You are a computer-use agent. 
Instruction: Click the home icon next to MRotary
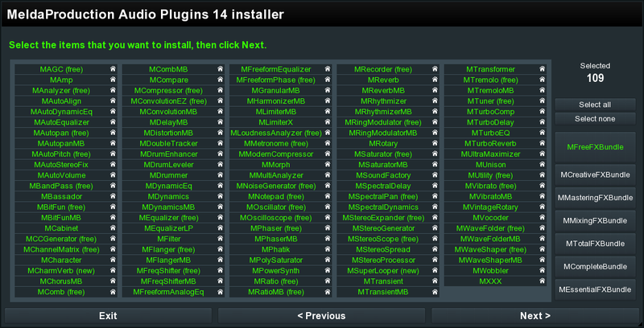[435, 143]
